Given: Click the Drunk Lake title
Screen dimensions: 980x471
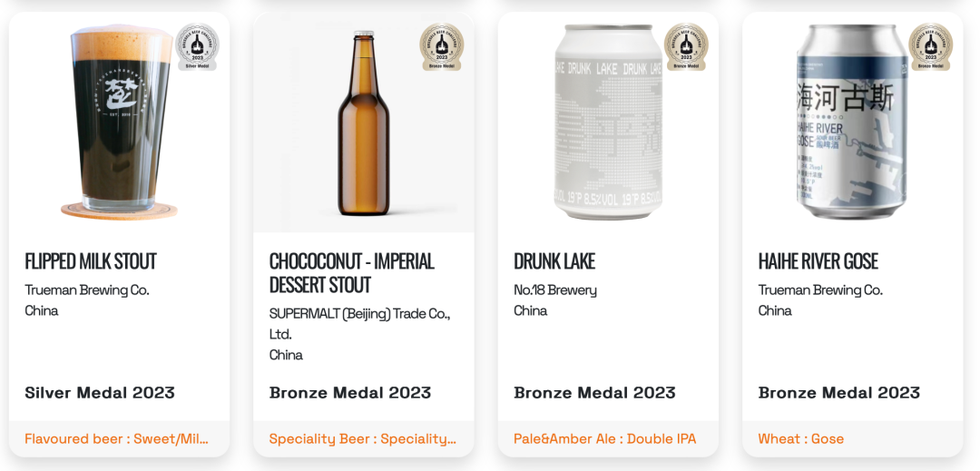Looking at the screenshot, I should [554, 261].
